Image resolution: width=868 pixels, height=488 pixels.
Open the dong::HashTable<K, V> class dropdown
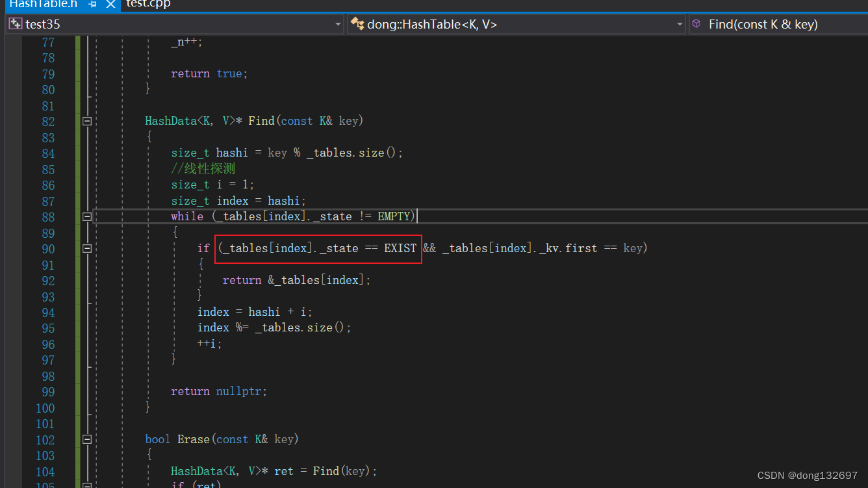coord(517,24)
